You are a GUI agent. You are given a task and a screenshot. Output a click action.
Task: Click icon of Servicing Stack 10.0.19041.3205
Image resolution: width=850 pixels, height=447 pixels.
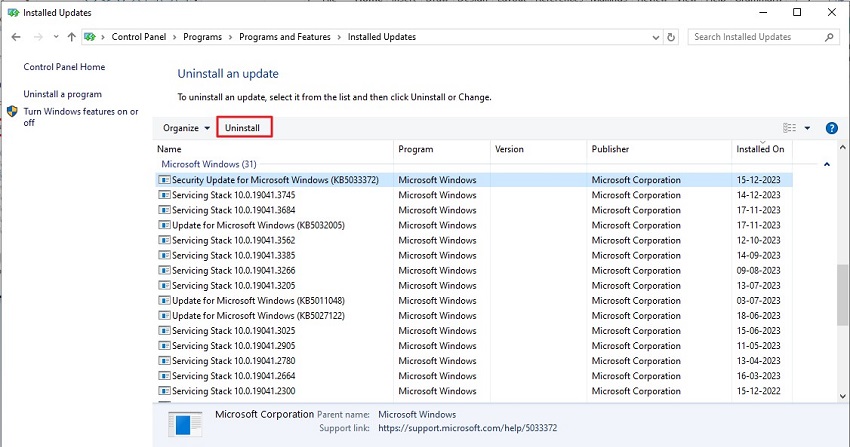[164, 286]
